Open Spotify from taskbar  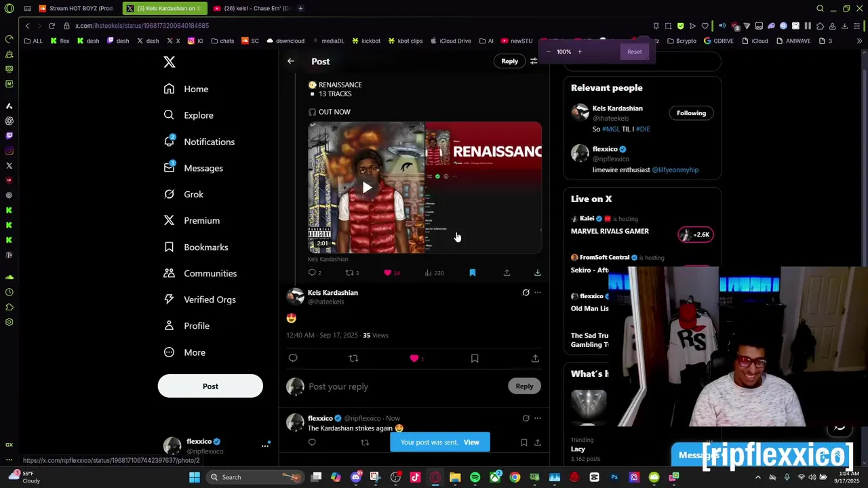475,477
